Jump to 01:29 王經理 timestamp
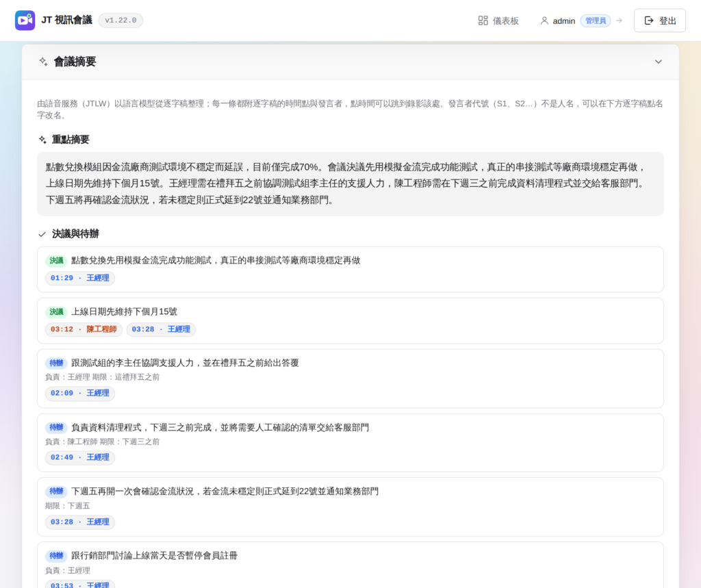The image size is (701, 588). click(x=80, y=278)
